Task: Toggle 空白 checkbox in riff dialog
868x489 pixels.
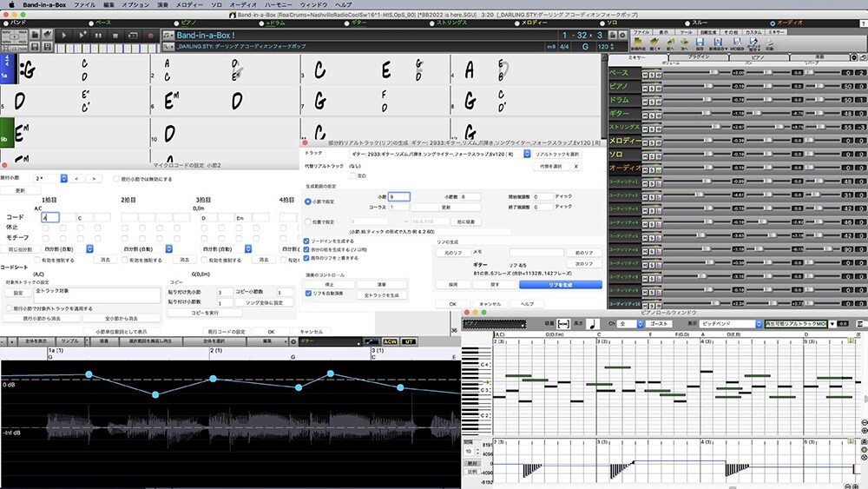Action: pyautogui.click(x=352, y=176)
